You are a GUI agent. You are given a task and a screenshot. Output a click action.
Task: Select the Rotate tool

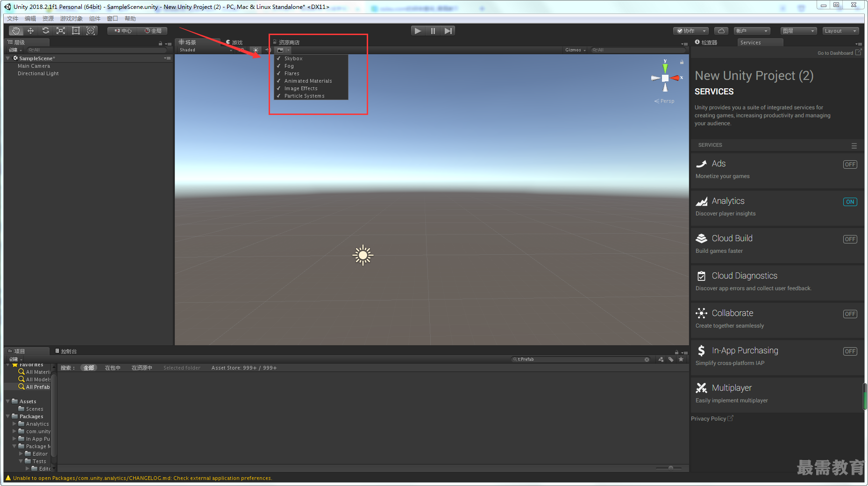46,31
